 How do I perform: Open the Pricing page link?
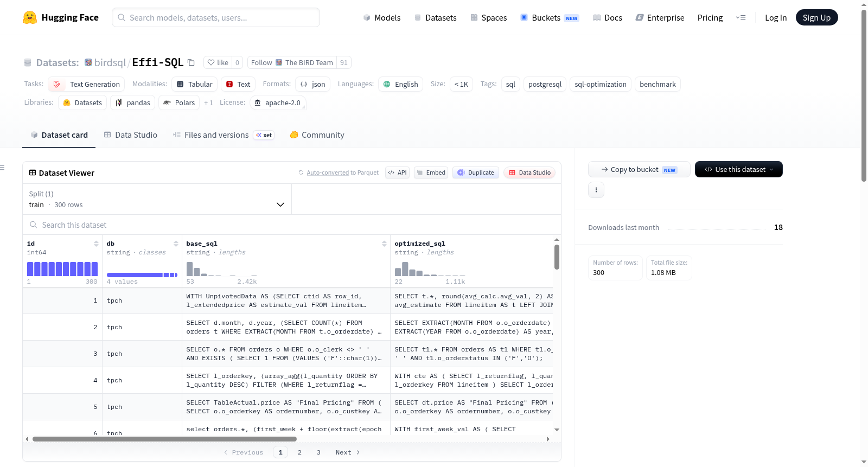click(710, 17)
